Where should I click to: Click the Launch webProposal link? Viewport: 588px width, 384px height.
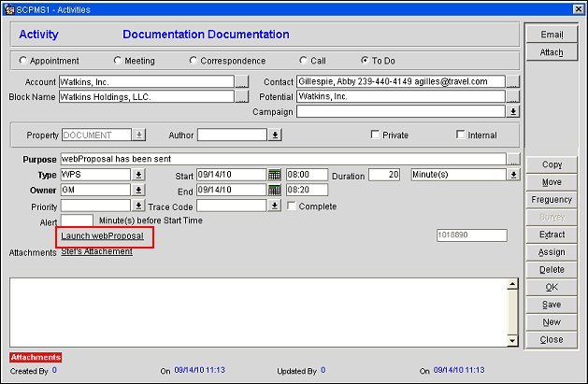[102, 236]
